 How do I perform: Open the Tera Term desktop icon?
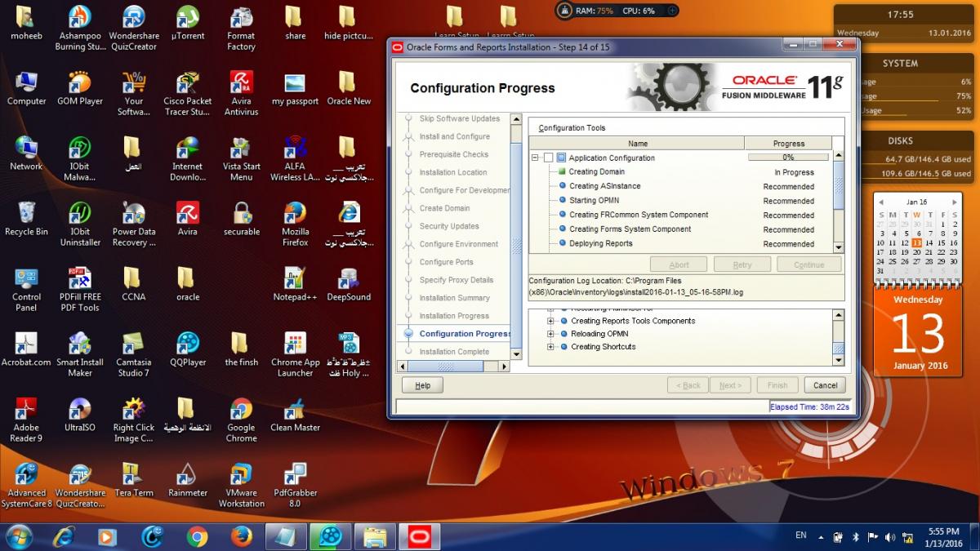(133, 475)
